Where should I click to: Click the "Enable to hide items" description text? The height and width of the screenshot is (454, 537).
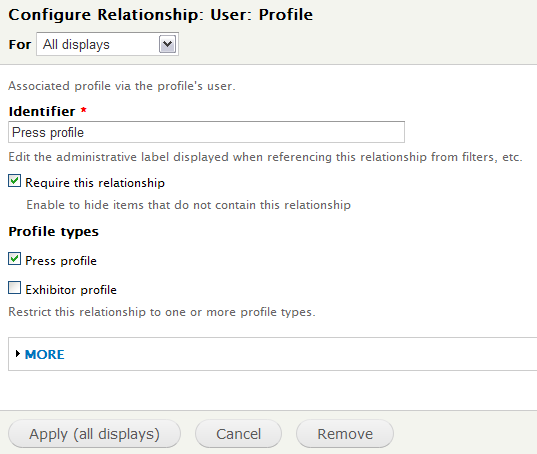point(188,205)
